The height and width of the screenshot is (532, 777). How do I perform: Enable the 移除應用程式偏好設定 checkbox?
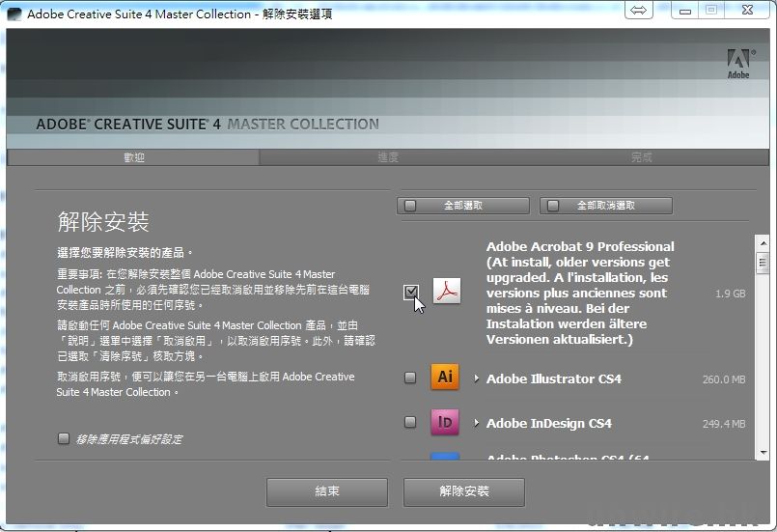coord(64,438)
